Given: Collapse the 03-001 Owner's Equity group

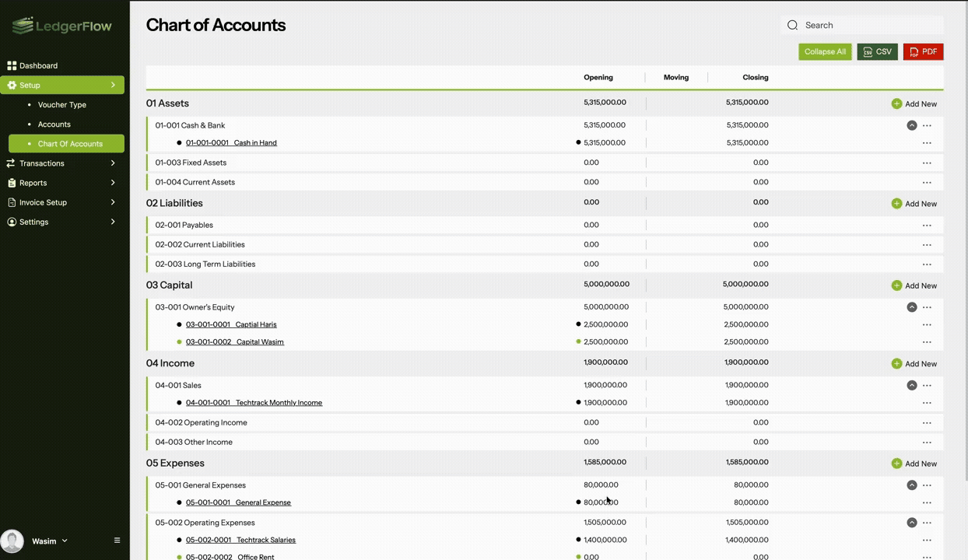Looking at the screenshot, I should point(911,307).
